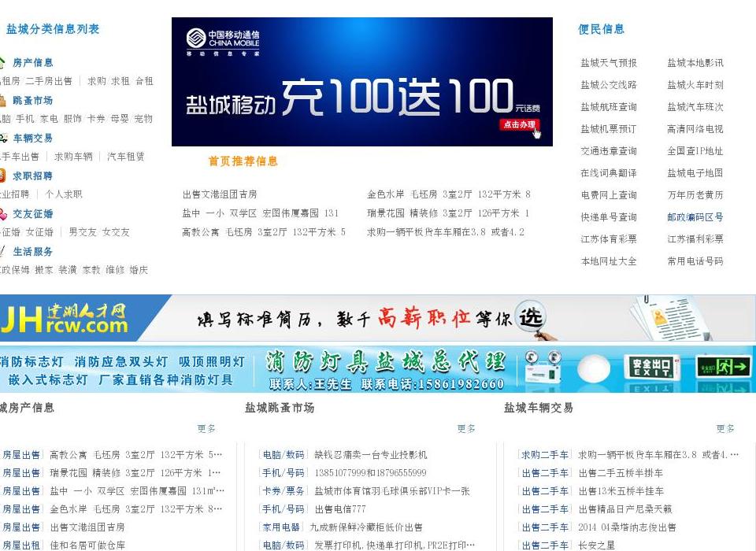Open 江苏福利彩票
The width and height of the screenshot is (756, 551).
[695, 239]
